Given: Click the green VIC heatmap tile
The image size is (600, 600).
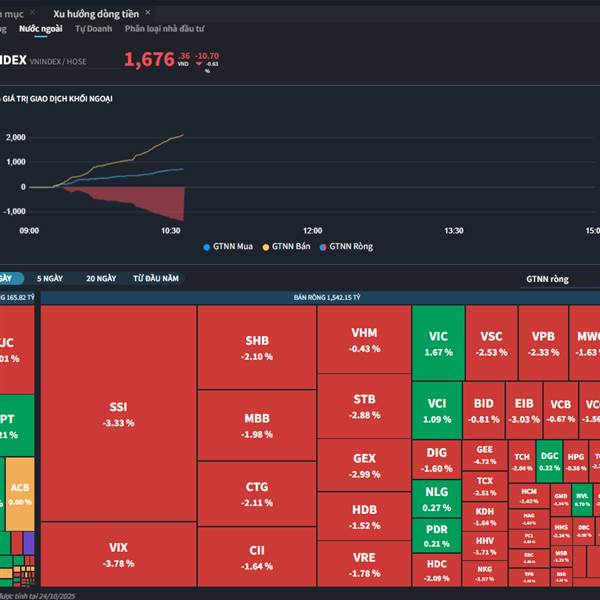Looking at the screenshot, I should (x=438, y=343).
